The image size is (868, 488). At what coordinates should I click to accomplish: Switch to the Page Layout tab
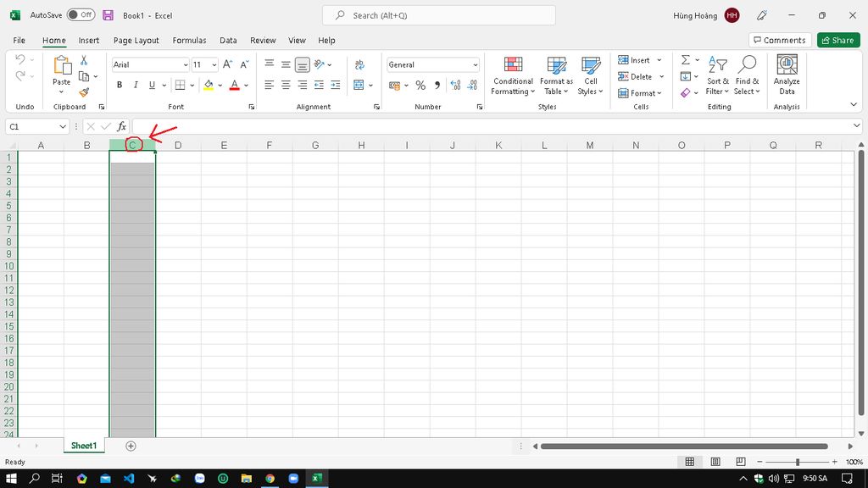pos(136,40)
